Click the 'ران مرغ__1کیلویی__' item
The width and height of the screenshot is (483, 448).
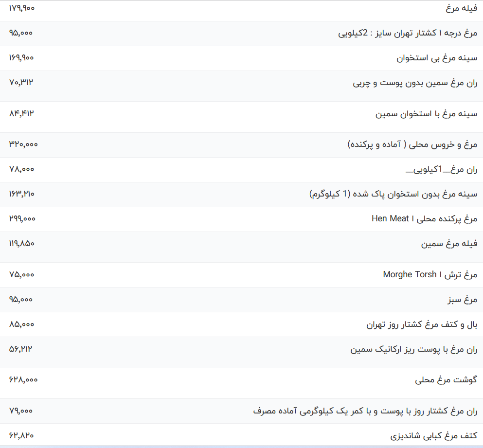click(441, 170)
